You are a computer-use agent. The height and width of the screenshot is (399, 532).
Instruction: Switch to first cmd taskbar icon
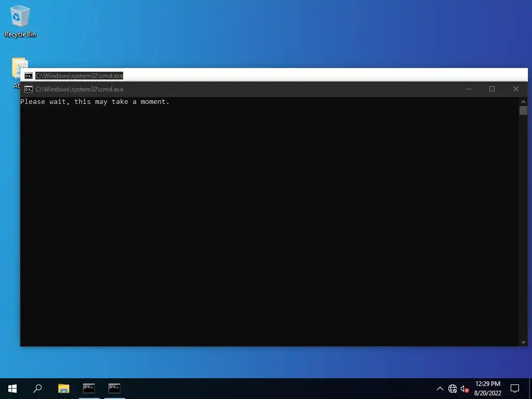point(89,389)
